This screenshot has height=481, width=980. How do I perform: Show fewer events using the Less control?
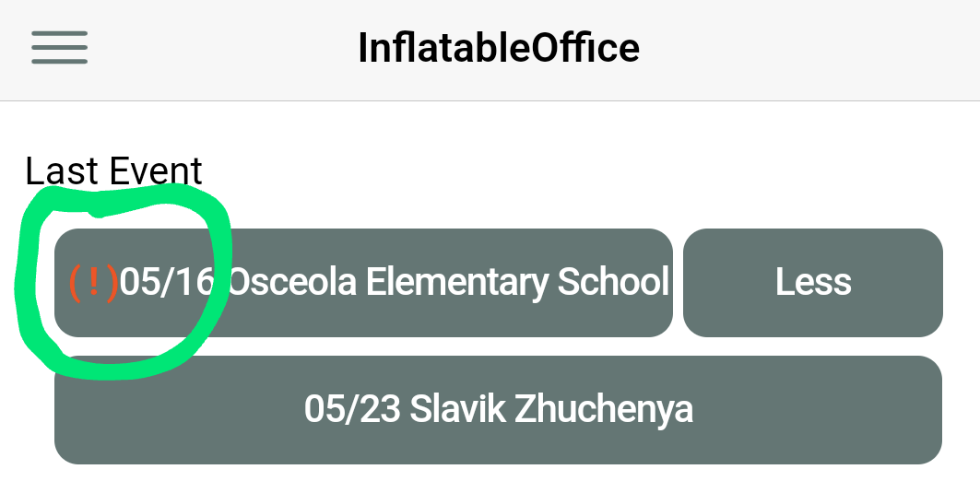tap(812, 283)
